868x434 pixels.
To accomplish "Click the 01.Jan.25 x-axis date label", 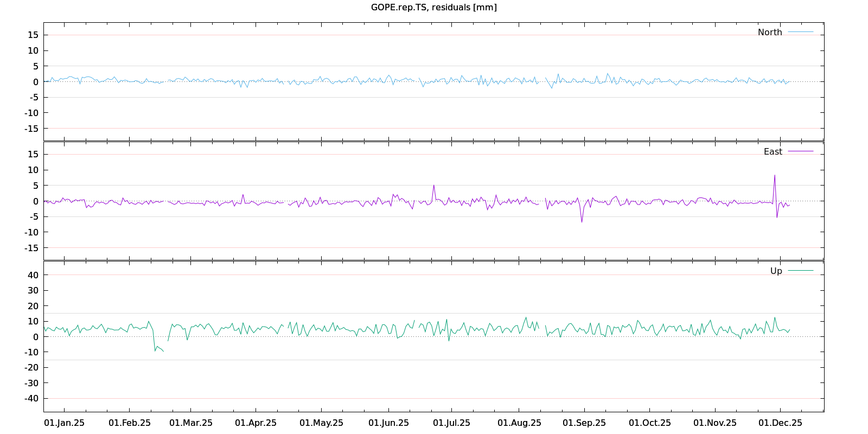I will (64, 423).
